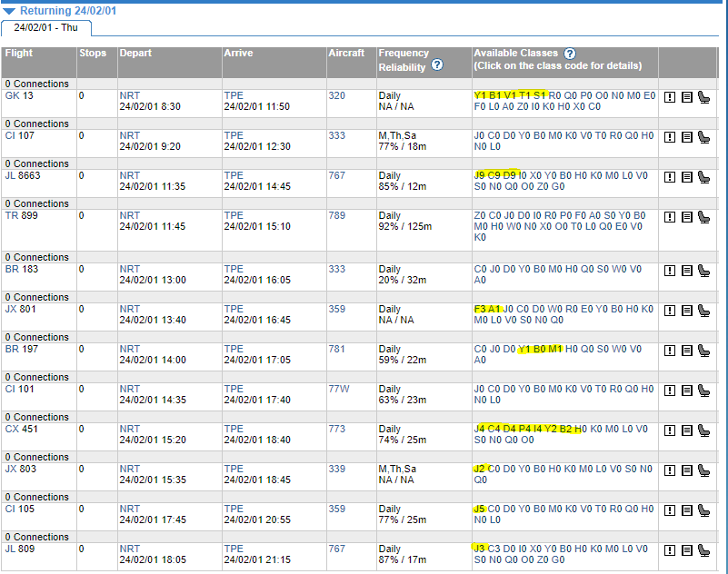Viewport: 728px width, 574px height.
Task: Click aircraft type 77W for CI 101
Action: (x=338, y=389)
